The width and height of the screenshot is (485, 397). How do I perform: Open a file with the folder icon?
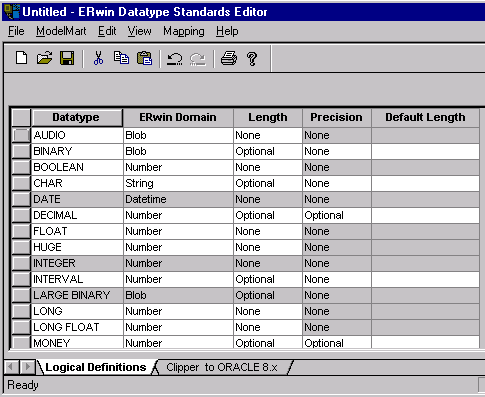(x=44, y=58)
